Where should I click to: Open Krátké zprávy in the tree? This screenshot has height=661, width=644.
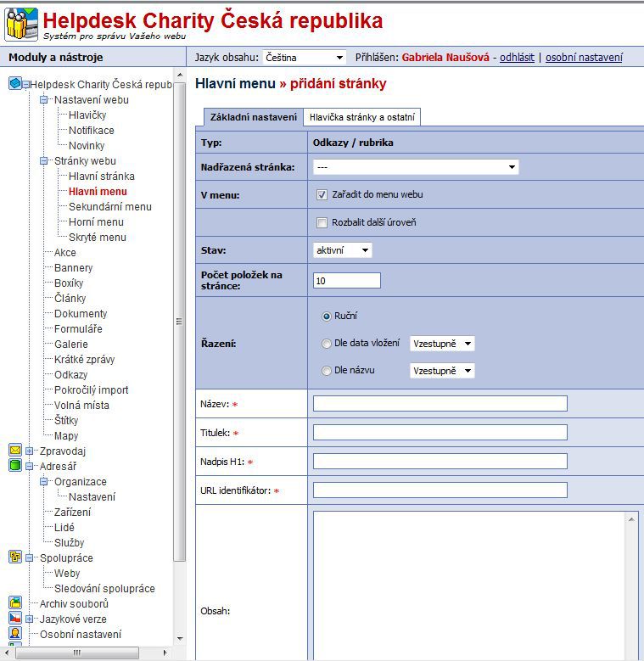pyautogui.click(x=84, y=359)
